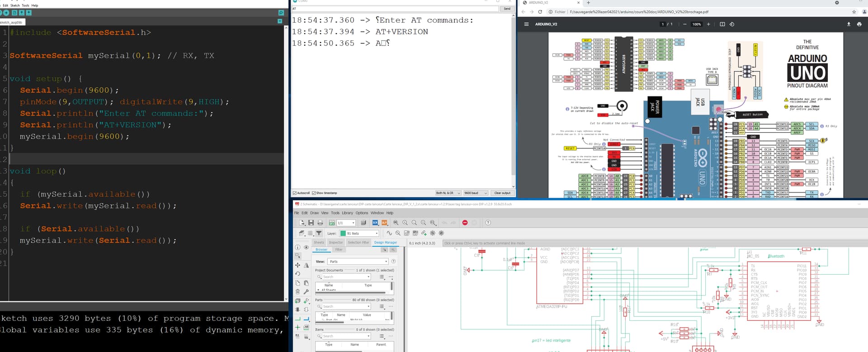Open the 9600 baud rate dropdown

coord(476,193)
